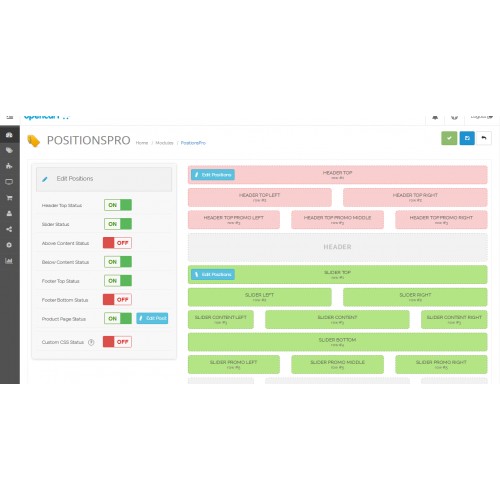Click Edit Positions in the Slider Top block
Viewport: 500px width, 500px height.
tap(213, 274)
